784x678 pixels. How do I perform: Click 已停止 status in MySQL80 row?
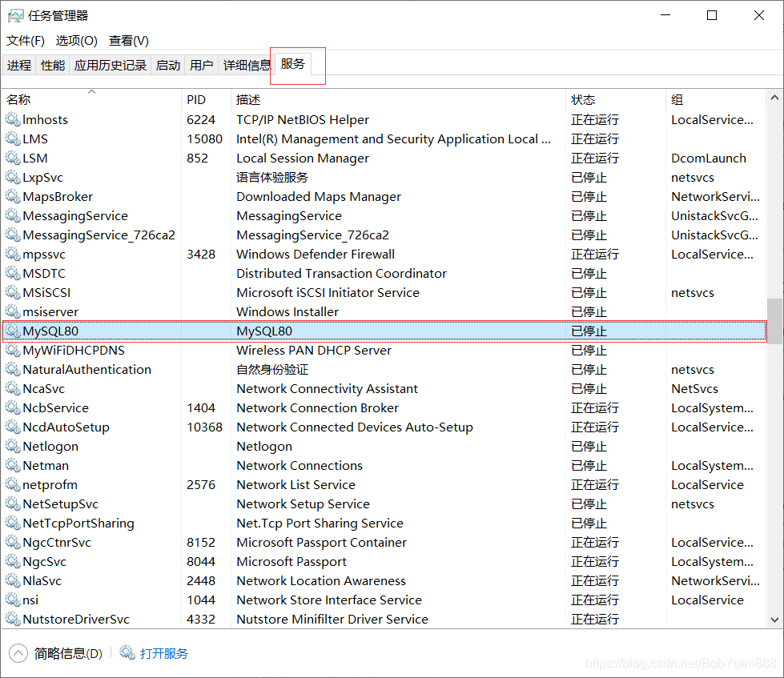pyautogui.click(x=589, y=331)
